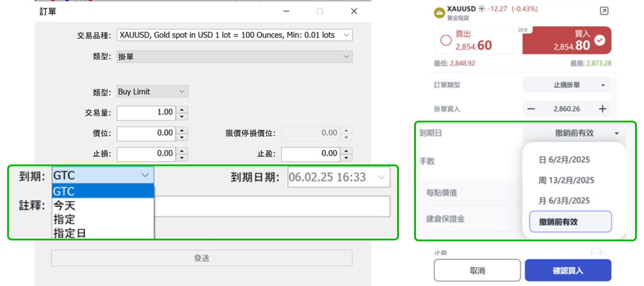Choose 今天 from the 到期 list
This screenshot has width=644, height=286.
click(x=102, y=205)
